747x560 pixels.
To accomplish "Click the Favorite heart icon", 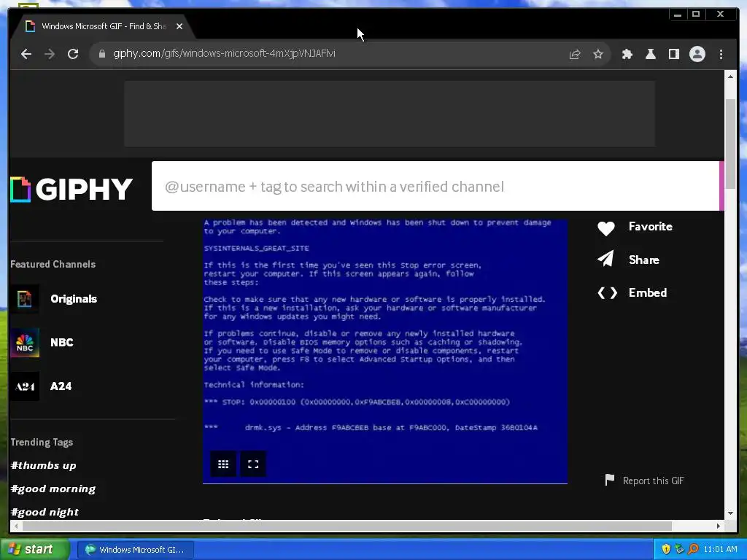I will (x=606, y=228).
